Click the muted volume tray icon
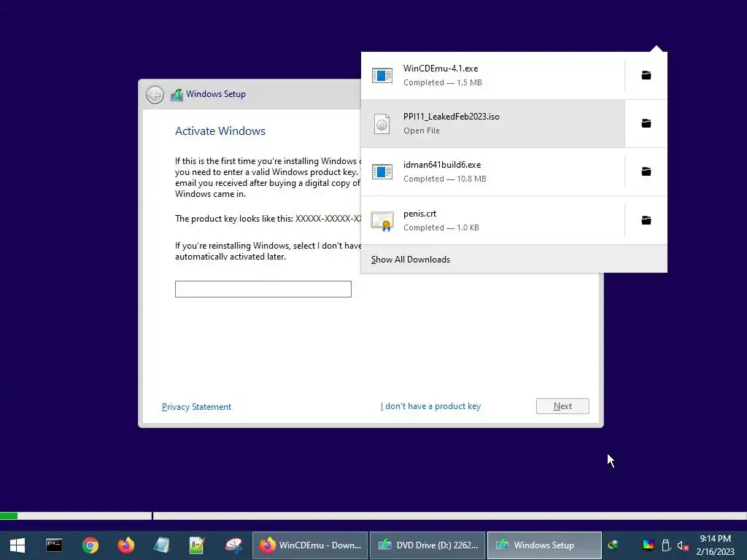Image resolution: width=747 pixels, height=560 pixels. pyautogui.click(x=683, y=545)
